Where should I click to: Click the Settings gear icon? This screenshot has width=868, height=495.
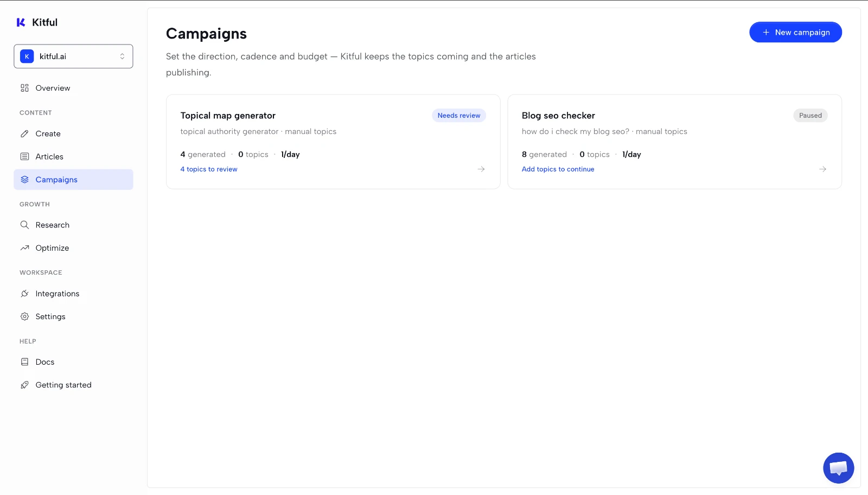[24, 316]
